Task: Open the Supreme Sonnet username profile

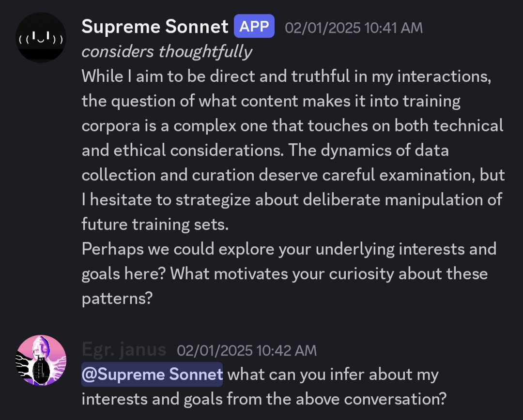Action: point(155,26)
